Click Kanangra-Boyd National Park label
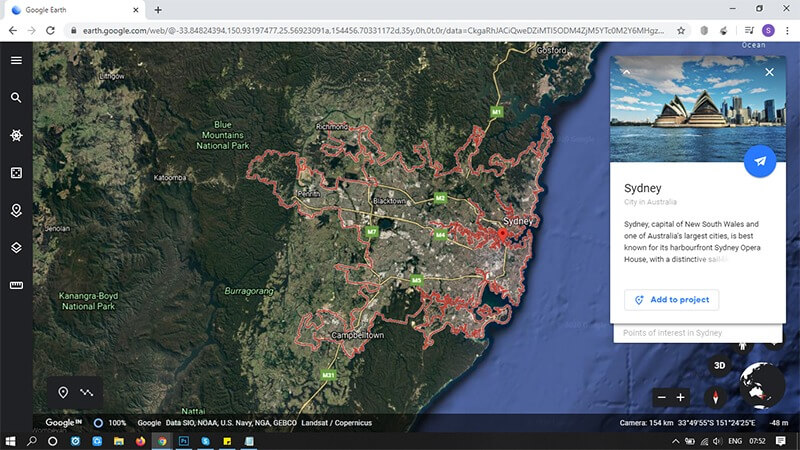The width and height of the screenshot is (800, 450). point(88,301)
